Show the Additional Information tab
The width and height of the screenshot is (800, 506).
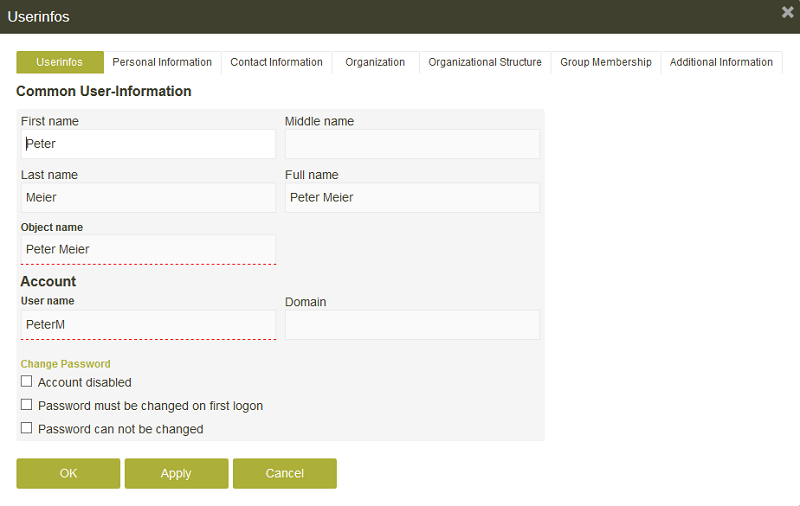[x=721, y=62]
